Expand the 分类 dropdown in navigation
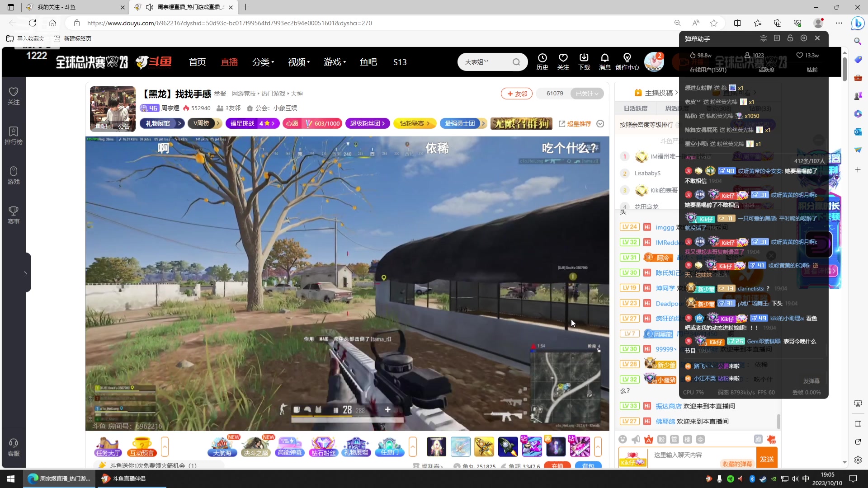Image resolution: width=868 pixels, height=488 pixels. pyautogui.click(x=263, y=62)
